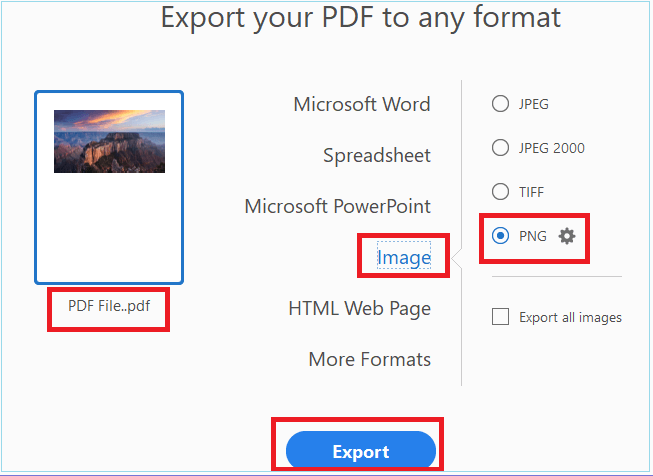The width and height of the screenshot is (653, 476).
Task: Click the "Export all images" label text
Action: click(570, 317)
